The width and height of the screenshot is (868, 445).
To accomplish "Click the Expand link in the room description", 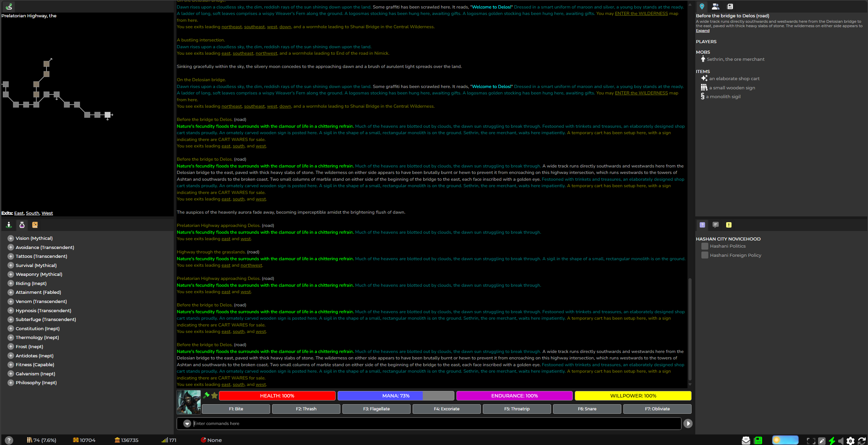I will pos(702,31).
